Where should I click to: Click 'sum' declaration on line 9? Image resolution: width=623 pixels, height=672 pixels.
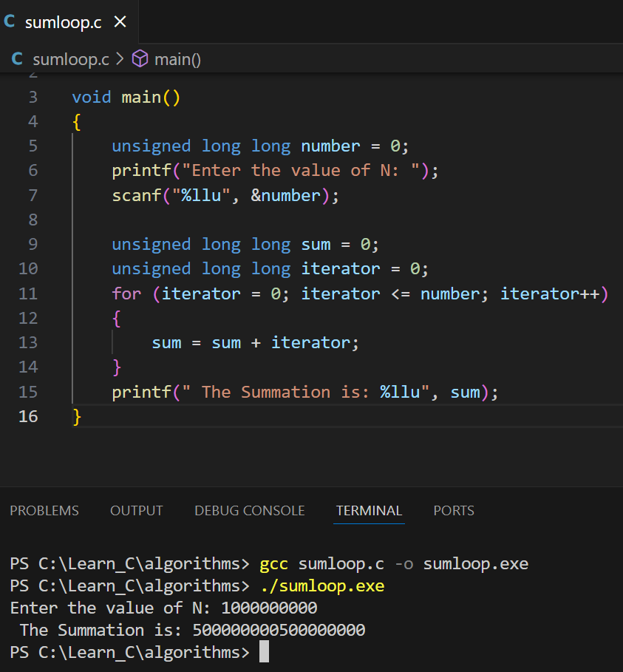[316, 244]
